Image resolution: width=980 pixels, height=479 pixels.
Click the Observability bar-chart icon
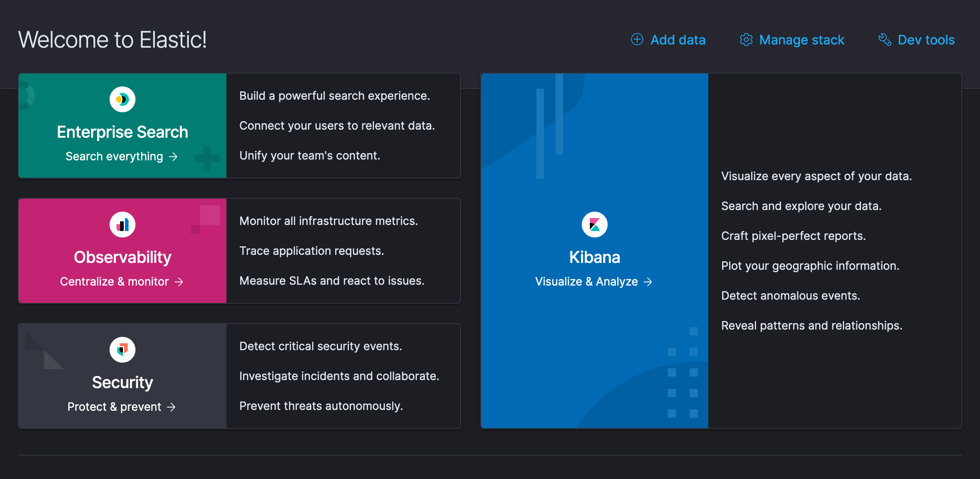click(122, 225)
